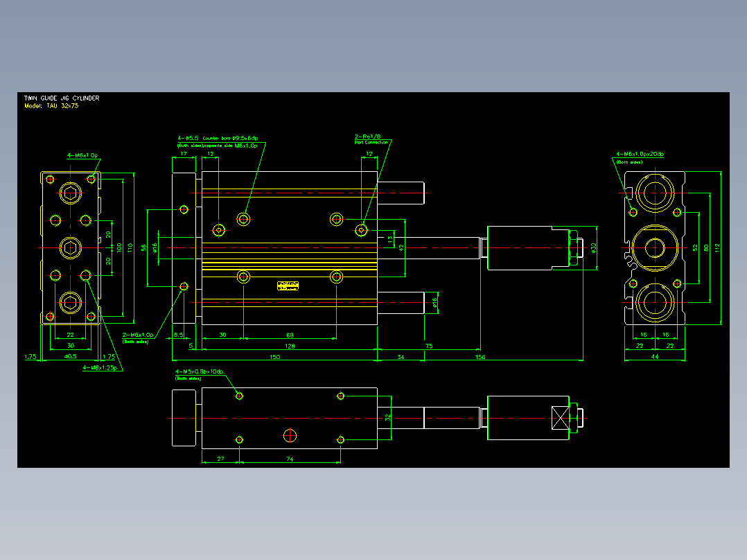Select the "128" length dimension
This screenshot has height=560, width=747.
point(290,347)
